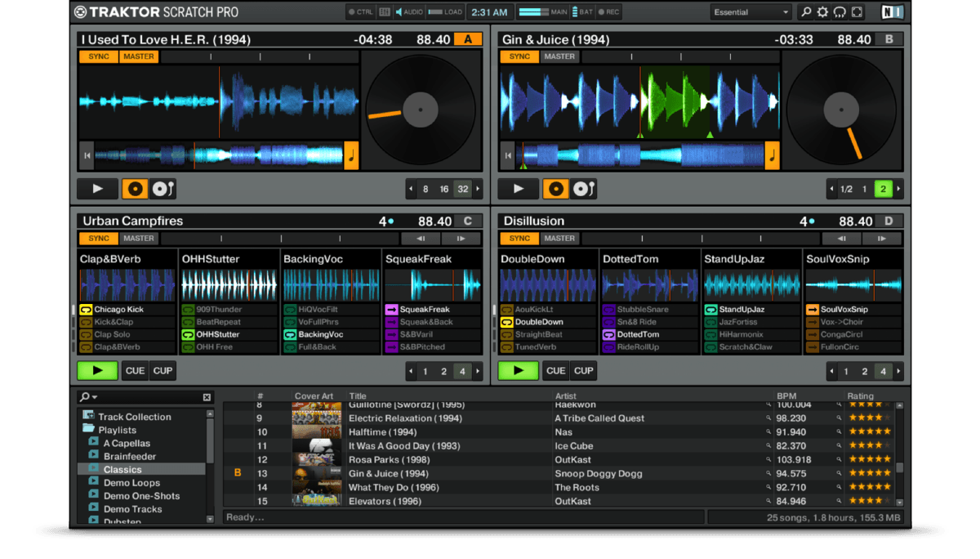Increase loop size arrow on Deck A
The image size is (980, 559).
tap(478, 189)
